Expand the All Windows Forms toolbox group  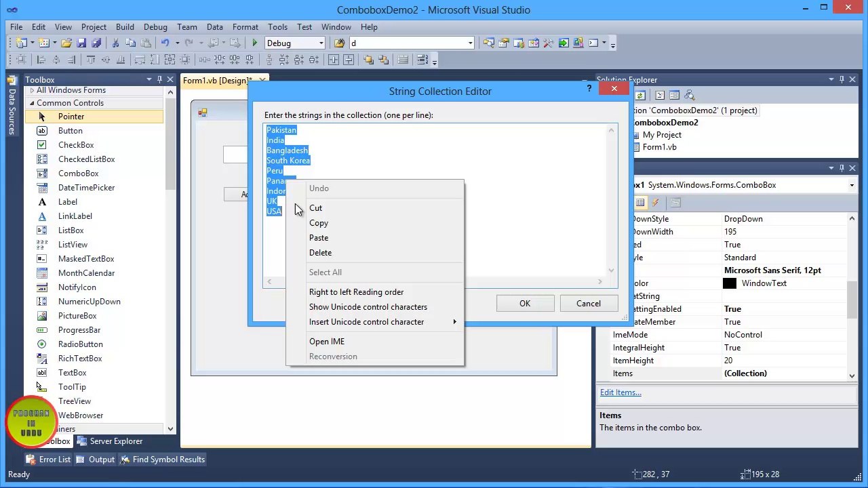[32, 90]
